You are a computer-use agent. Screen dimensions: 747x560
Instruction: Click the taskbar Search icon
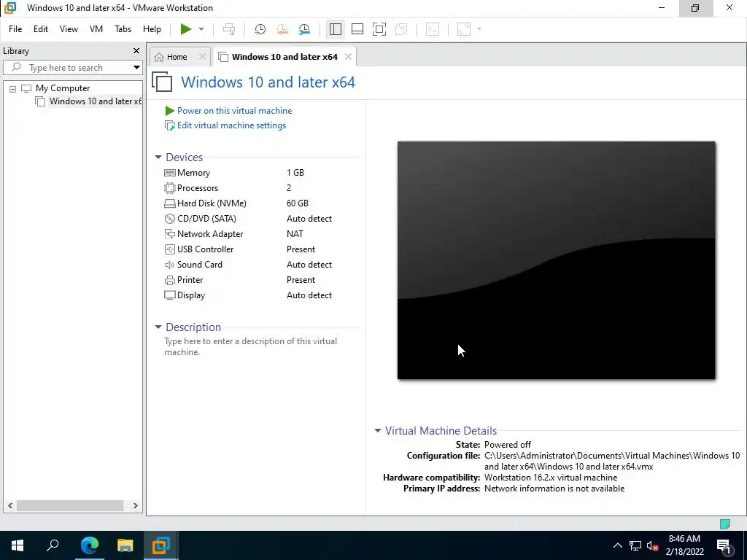pyautogui.click(x=53, y=545)
